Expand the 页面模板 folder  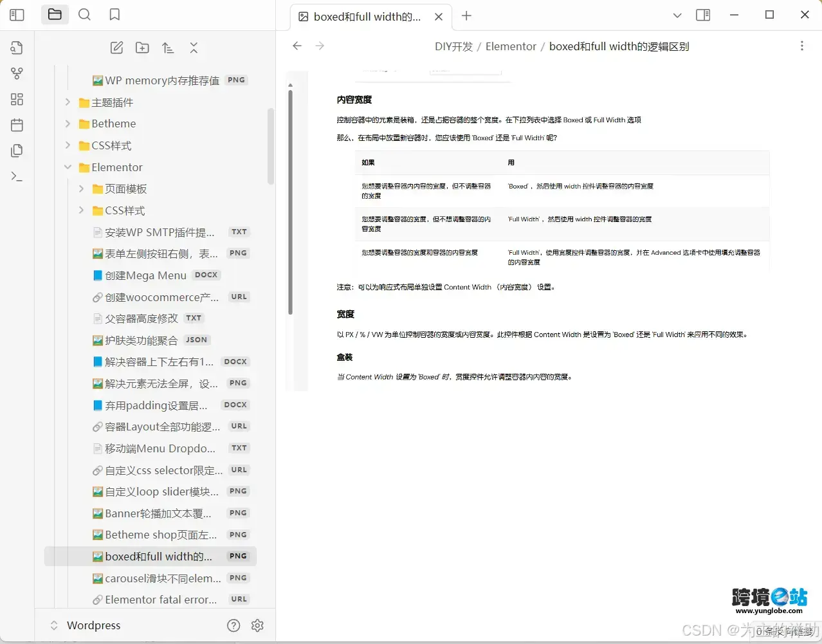81,189
